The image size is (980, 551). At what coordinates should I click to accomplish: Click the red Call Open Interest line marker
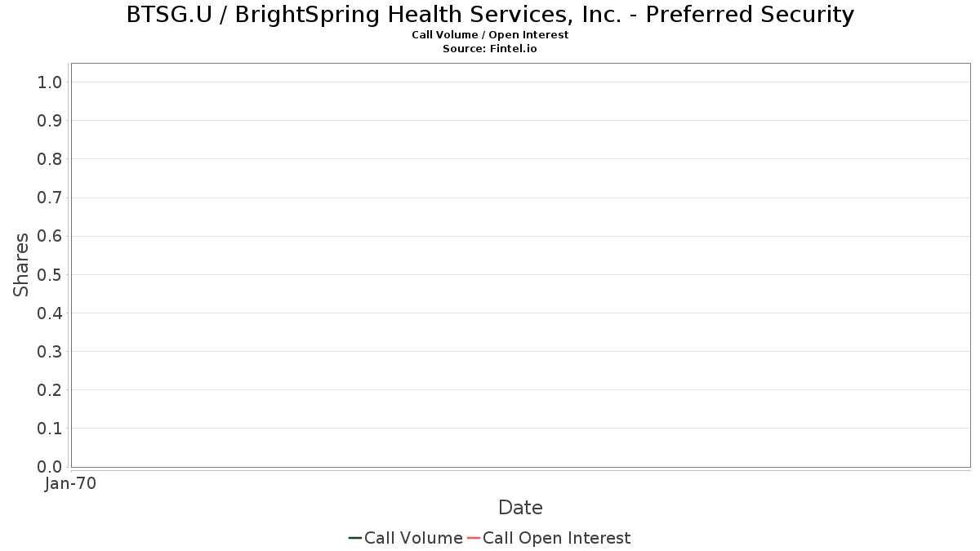pyautogui.click(x=474, y=538)
